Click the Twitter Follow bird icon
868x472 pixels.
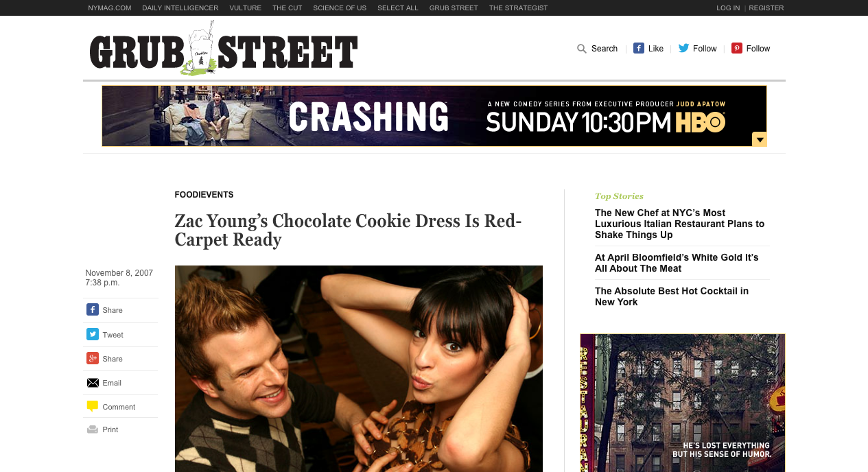pos(683,48)
